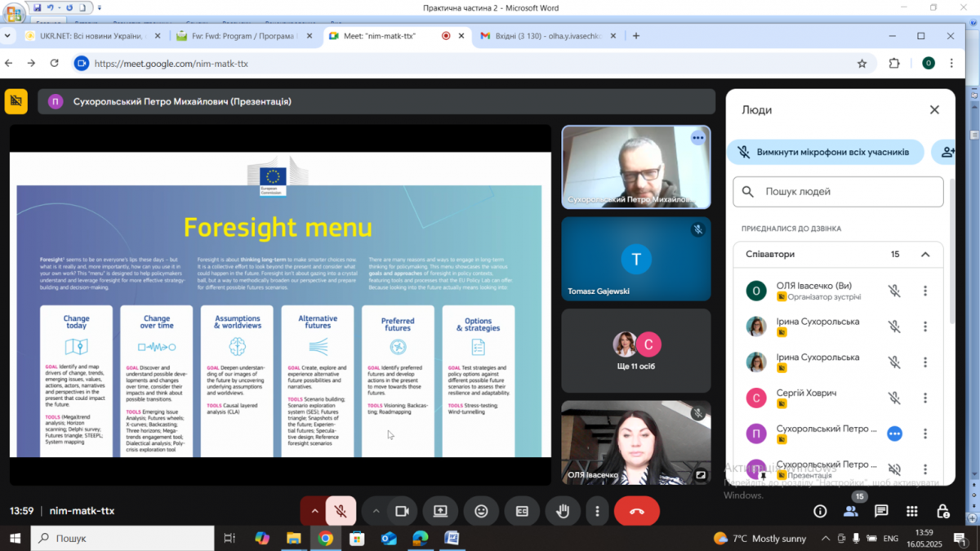This screenshot has height=551, width=980.
Task: Expand video settings arrow beside camera
Action: coord(376,511)
